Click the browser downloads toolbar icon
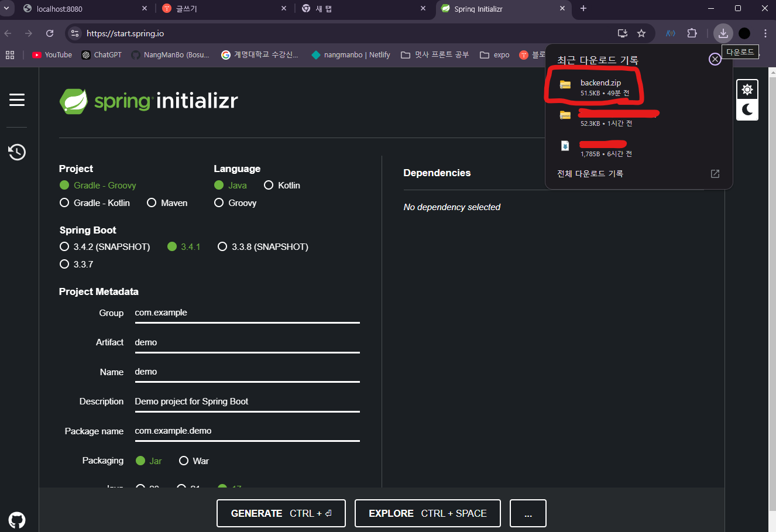776x532 pixels. pos(723,33)
